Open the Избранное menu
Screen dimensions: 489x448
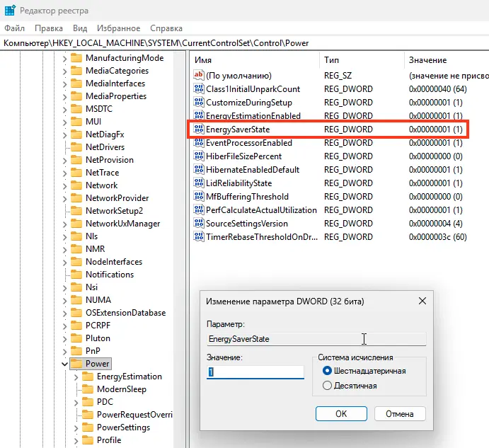(120, 28)
